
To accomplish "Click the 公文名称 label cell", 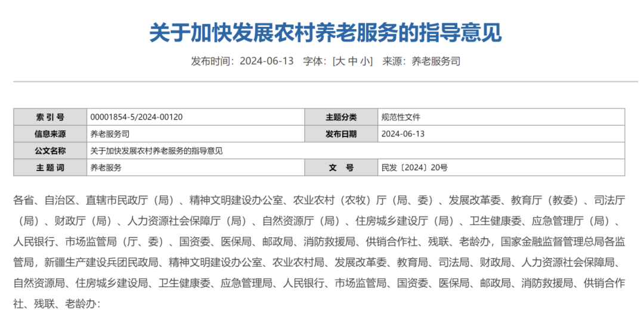I will (x=50, y=151).
